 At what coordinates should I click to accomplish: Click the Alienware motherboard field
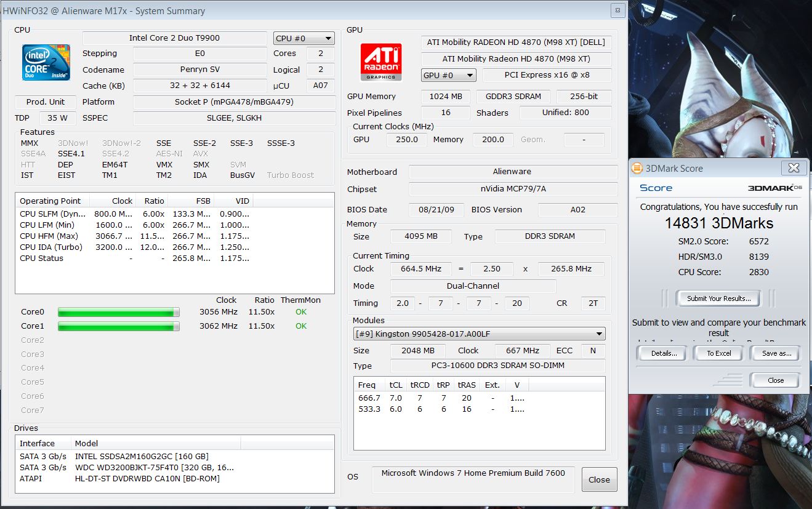pos(512,172)
